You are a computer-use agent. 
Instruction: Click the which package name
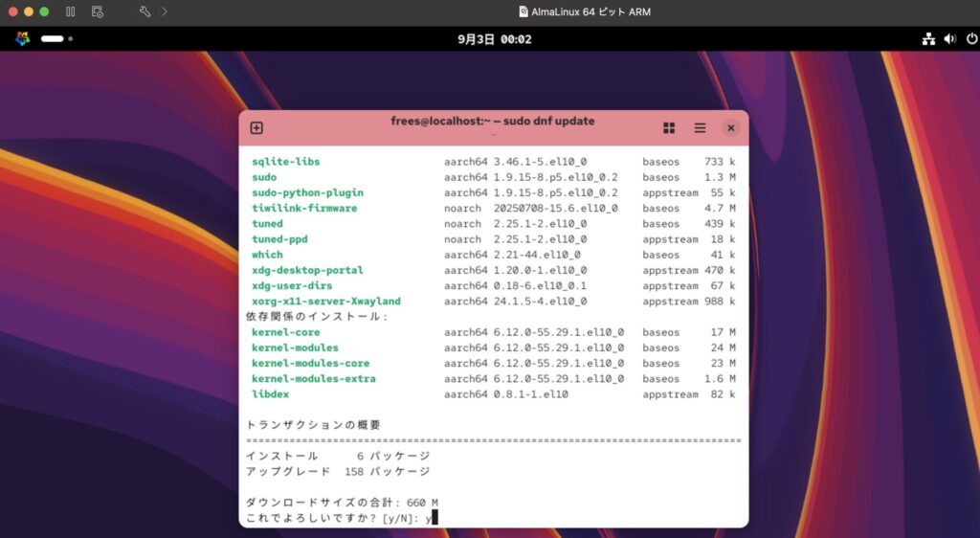[267, 255]
